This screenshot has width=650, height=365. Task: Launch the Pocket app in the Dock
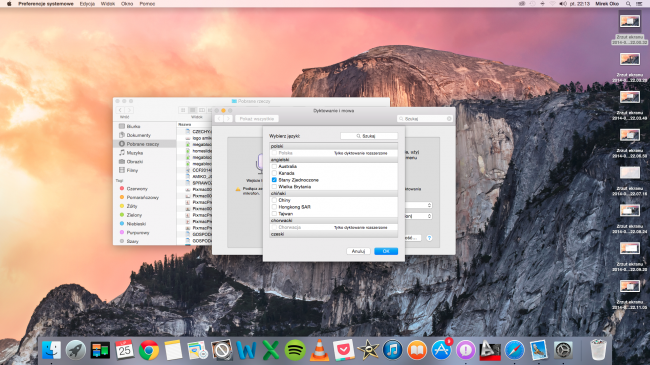click(344, 350)
